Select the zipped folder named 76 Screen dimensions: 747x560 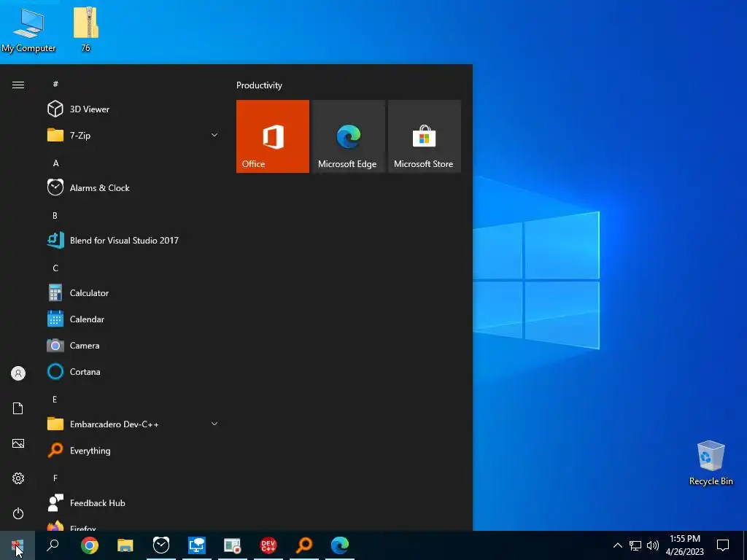click(86, 29)
